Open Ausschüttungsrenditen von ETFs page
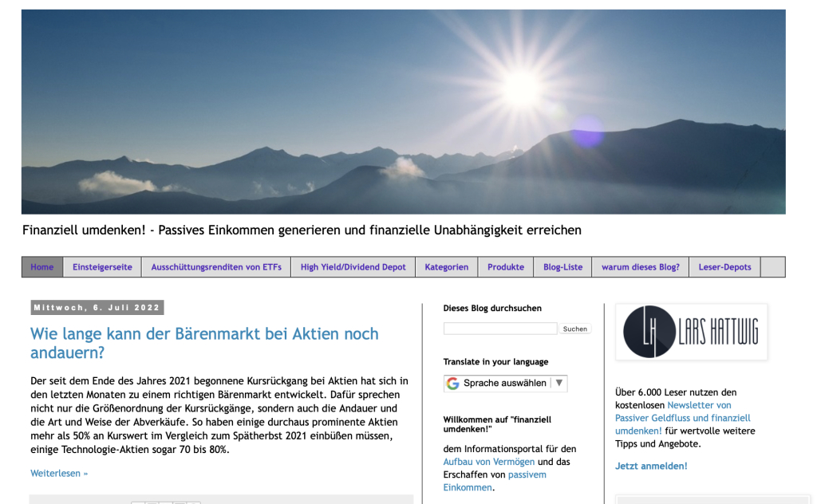817x504 pixels. coord(216,267)
